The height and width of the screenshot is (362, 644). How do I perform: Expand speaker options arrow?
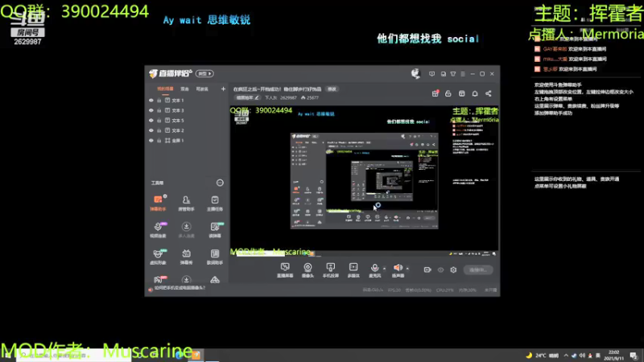407,269
